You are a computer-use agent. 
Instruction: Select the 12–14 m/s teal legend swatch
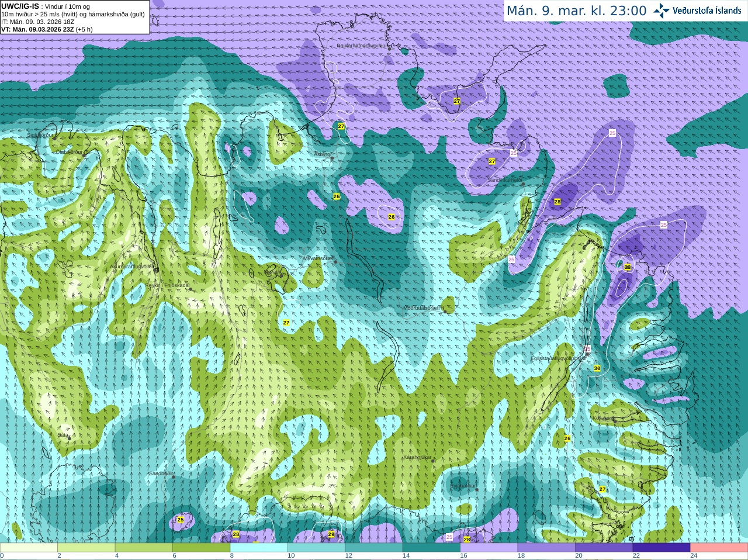click(374, 548)
